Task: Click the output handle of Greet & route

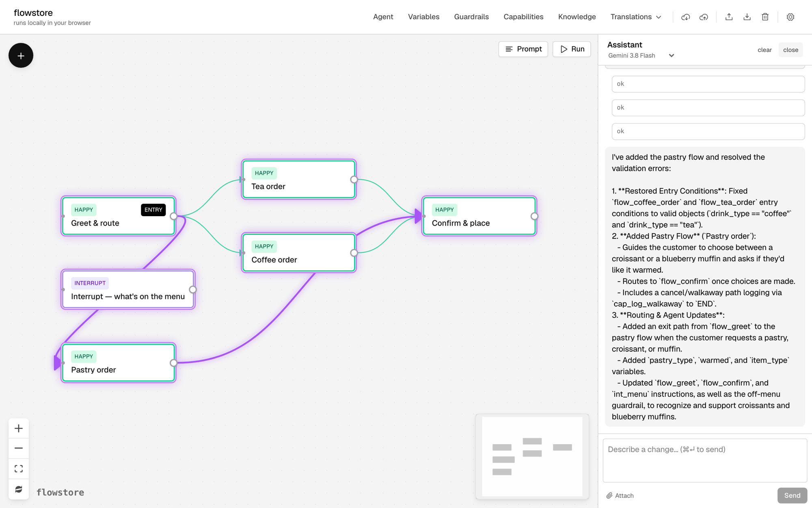Action: pyautogui.click(x=174, y=216)
